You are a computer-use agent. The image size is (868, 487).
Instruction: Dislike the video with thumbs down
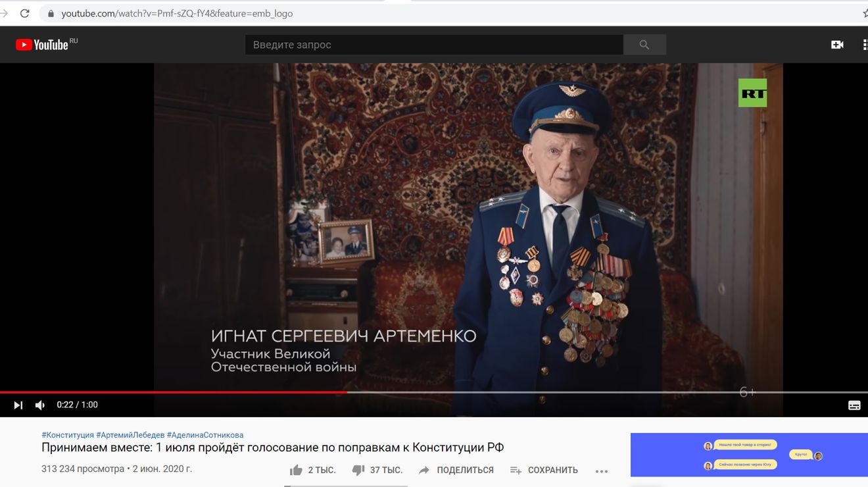point(377,470)
